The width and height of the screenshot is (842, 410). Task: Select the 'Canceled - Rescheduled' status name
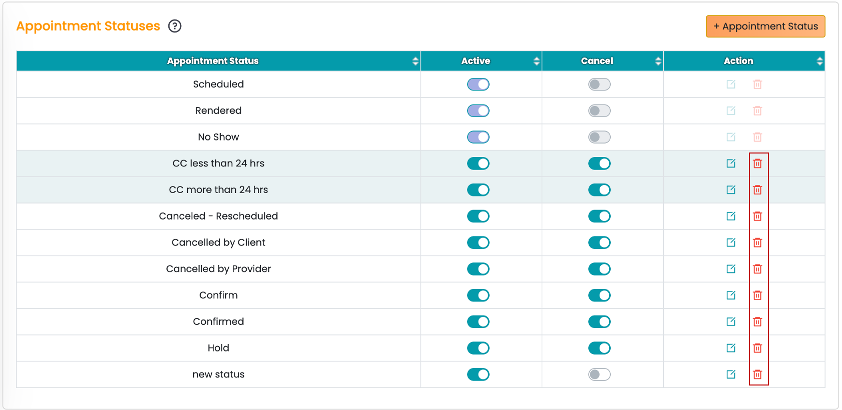click(x=219, y=216)
